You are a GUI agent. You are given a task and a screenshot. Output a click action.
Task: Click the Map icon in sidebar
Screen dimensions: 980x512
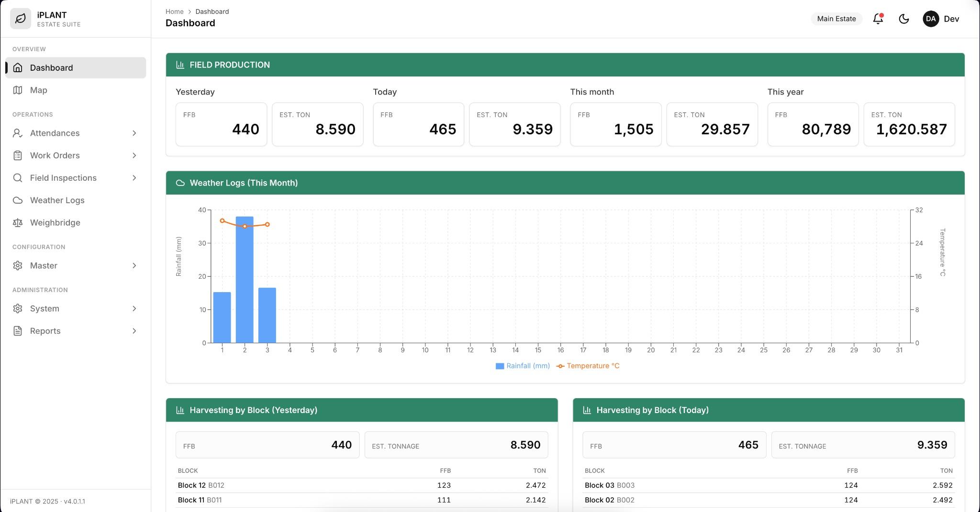pyautogui.click(x=18, y=90)
